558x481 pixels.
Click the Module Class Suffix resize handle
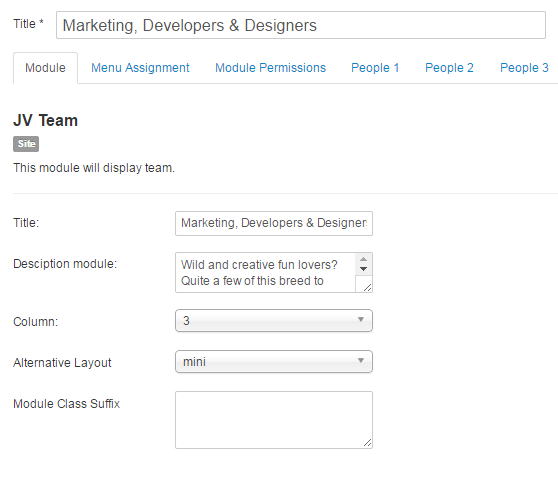[x=368, y=443]
